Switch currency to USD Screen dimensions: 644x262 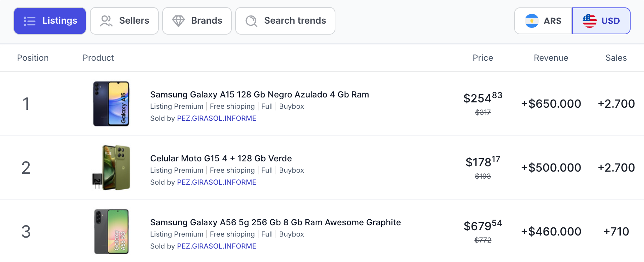(x=601, y=21)
